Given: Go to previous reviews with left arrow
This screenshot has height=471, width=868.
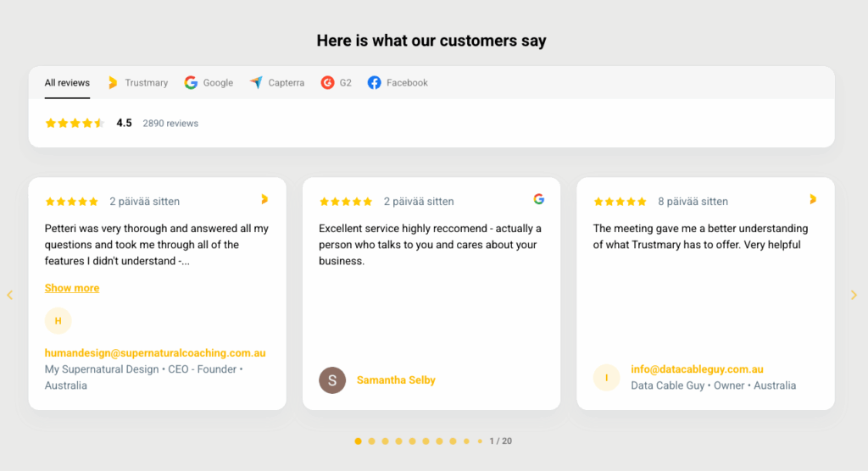Looking at the screenshot, I should 10,295.
